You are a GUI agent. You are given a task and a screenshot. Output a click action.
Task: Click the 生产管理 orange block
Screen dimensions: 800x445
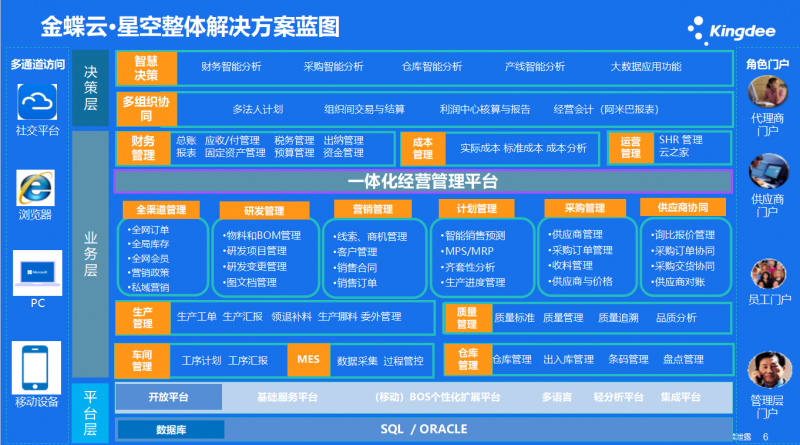tap(143, 317)
